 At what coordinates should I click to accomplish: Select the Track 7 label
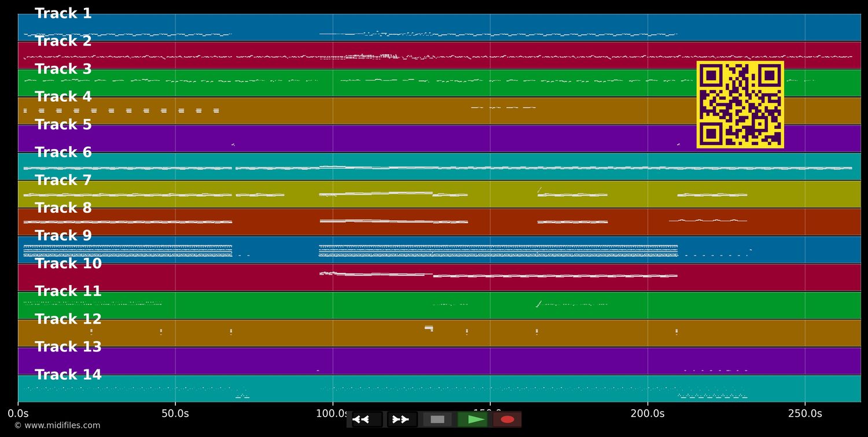point(63,180)
